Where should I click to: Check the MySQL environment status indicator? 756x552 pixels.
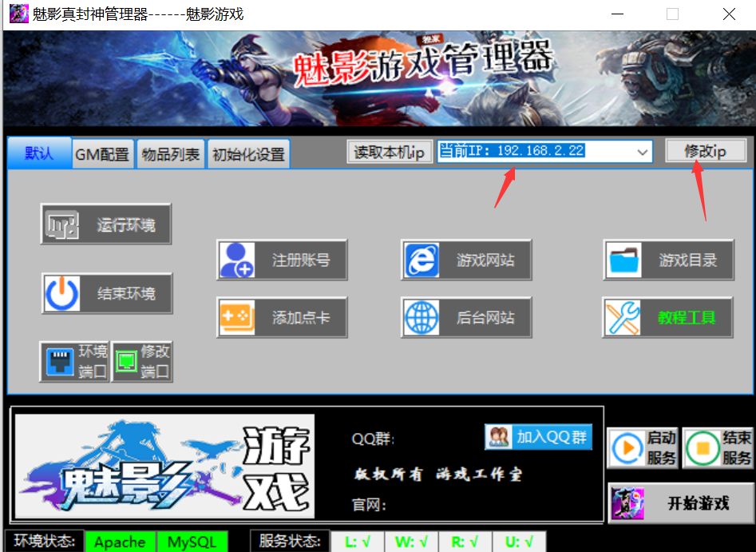click(192, 542)
